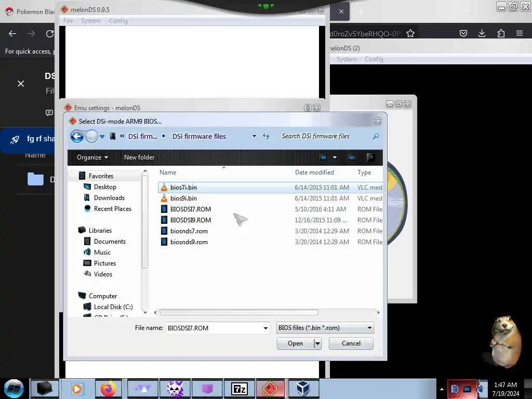The width and height of the screenshot is (532, 399).
Task: Open Documents library in navigation pane
Action: 110,241
